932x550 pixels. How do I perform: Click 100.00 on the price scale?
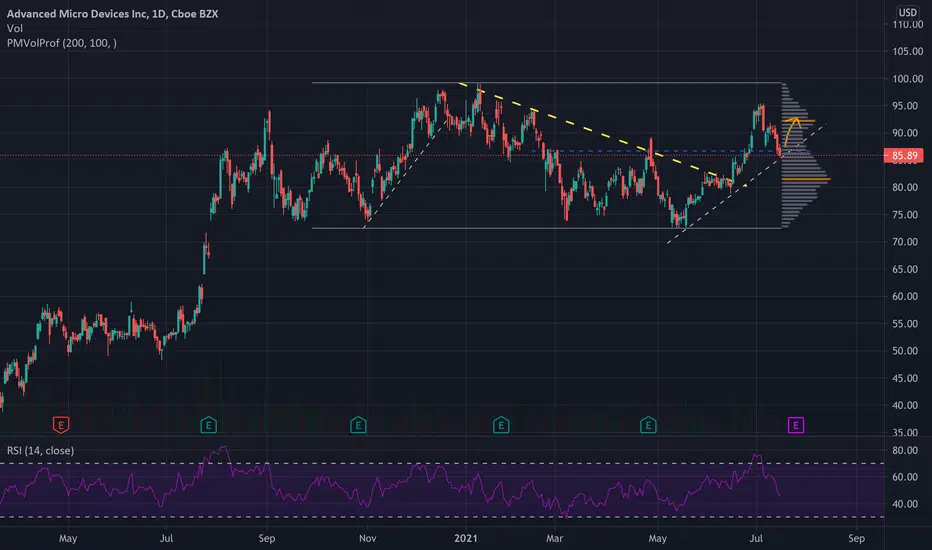[907, 78]
